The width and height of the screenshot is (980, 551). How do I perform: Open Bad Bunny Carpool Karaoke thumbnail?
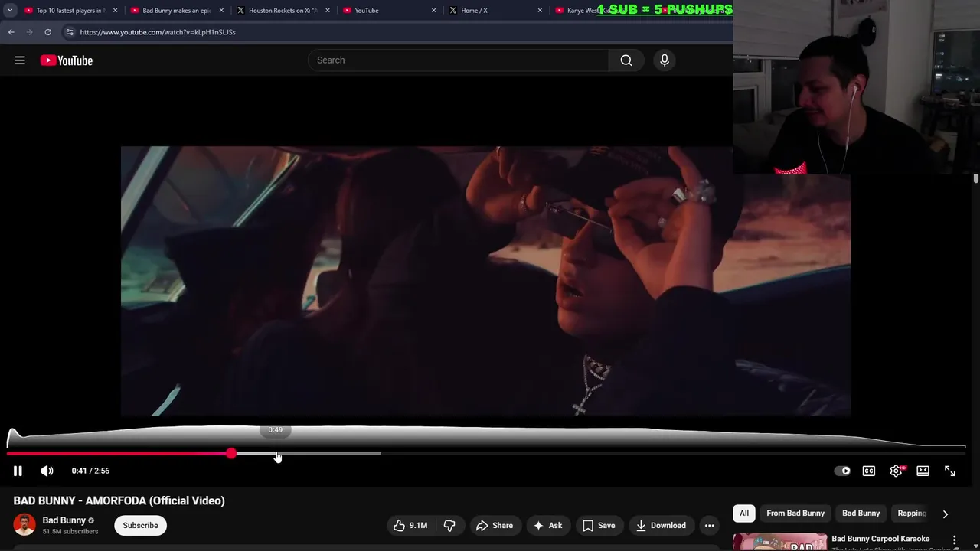point(779,542)
